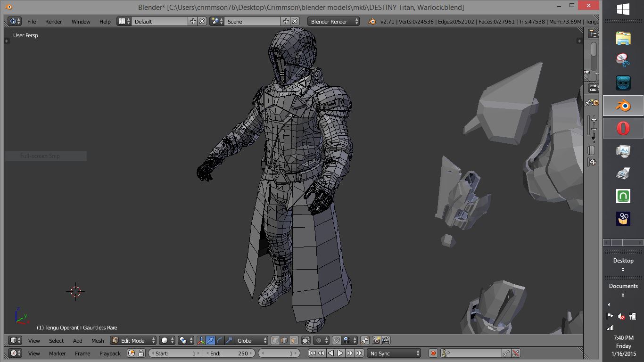Screen dimensions: 644x362
Task: Click the OpenGL render camera icon
Action: [x=377, y=340]
